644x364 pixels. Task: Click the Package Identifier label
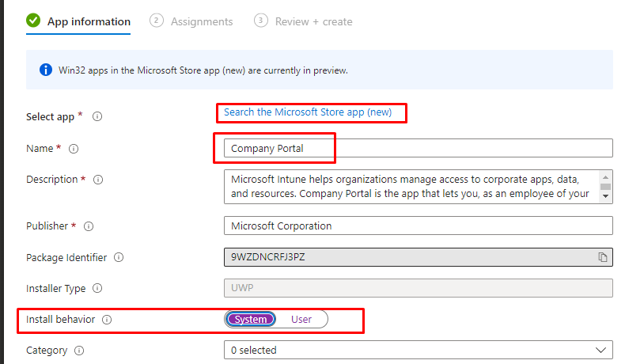(x=66, y=258)
